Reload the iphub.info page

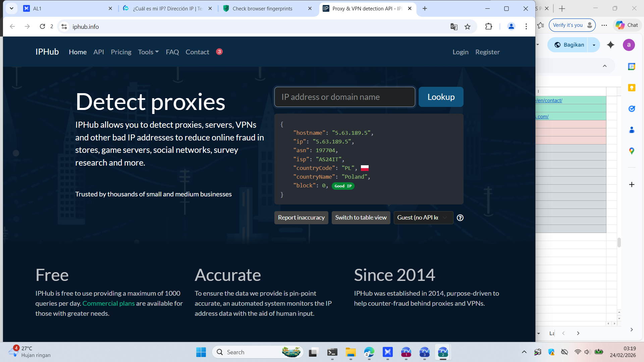click(42, 26)
